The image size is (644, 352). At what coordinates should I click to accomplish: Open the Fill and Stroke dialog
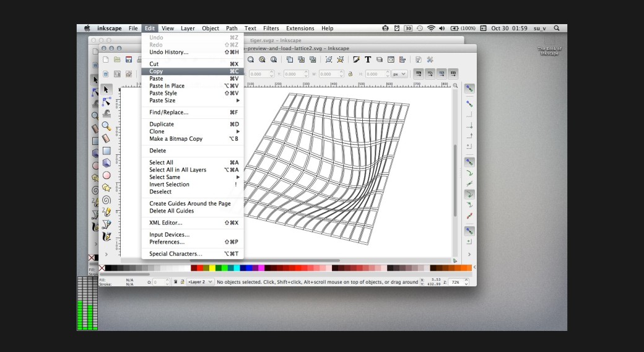click(356, 59)
